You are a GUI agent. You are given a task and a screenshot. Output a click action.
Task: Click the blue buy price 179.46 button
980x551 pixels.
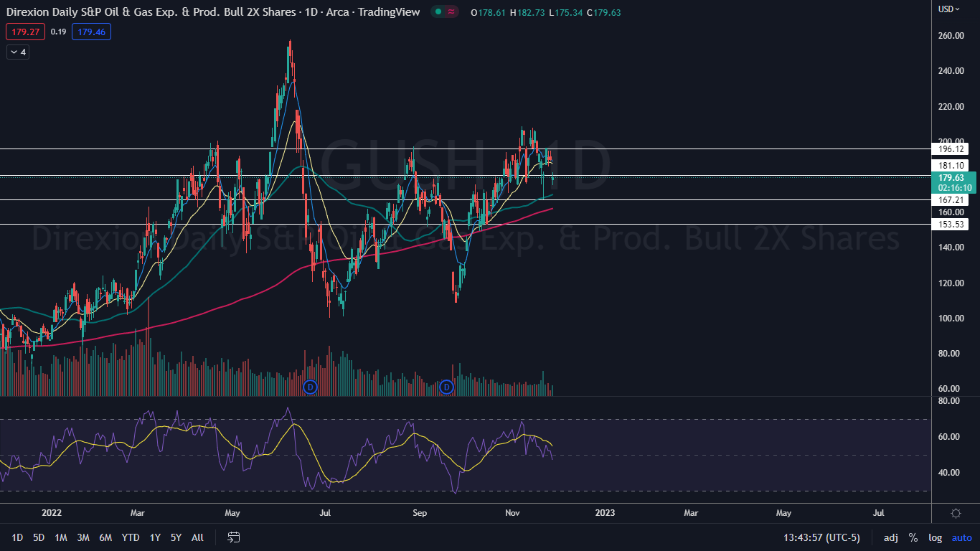tap(91, 32)
